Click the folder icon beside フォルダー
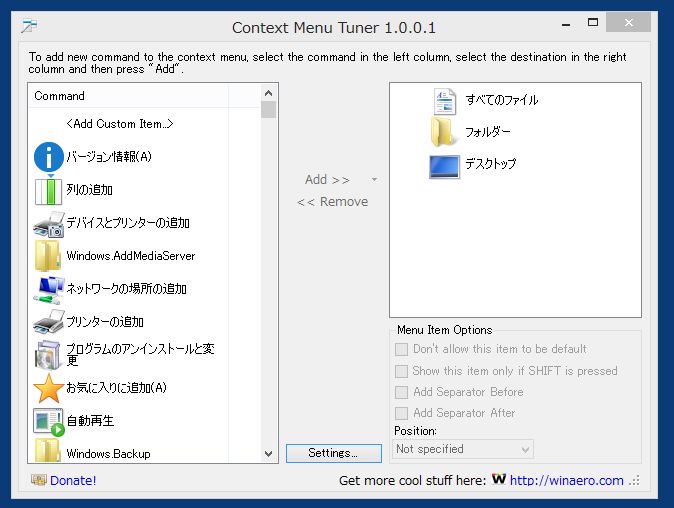Viewport: 674px width, 508px height. tap(443, 132)
